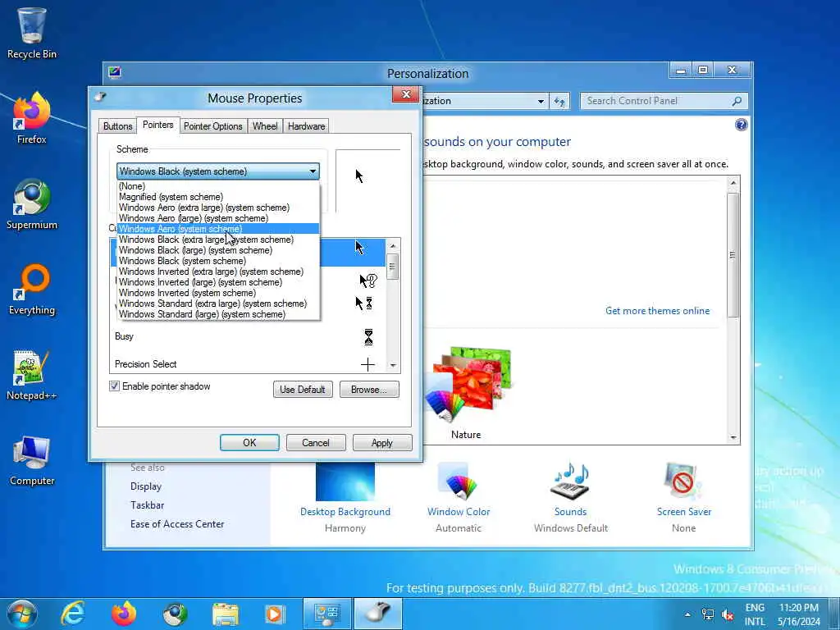This screenshot has height=630, width=840.
Task: Choose Windows Standard (large) scheme
Action: (218, 314)
